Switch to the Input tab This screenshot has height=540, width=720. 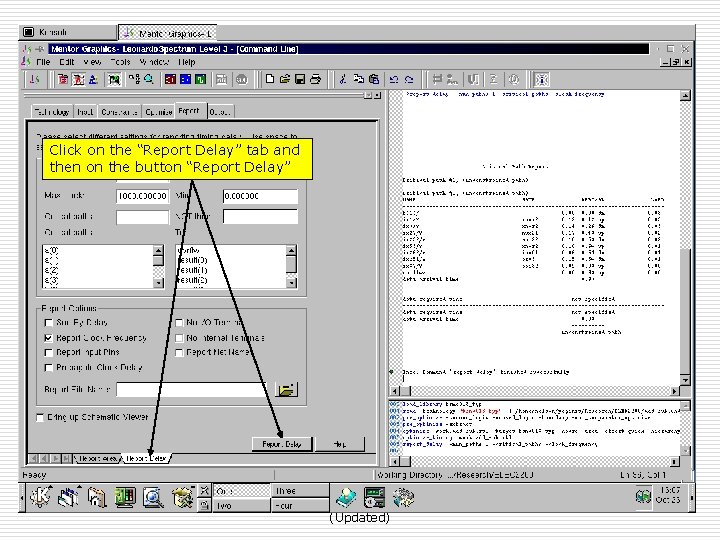(x=85, y=112)
